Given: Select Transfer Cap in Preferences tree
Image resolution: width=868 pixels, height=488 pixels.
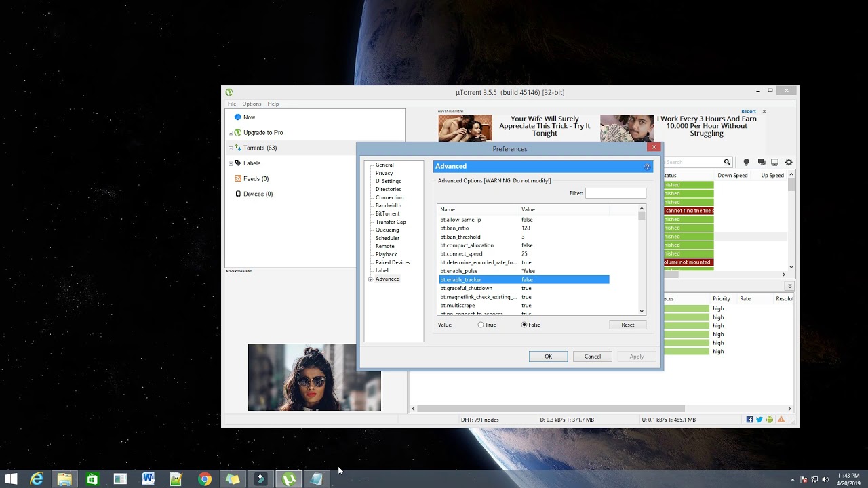Looking at the screenshot, I should pos(391,222).
